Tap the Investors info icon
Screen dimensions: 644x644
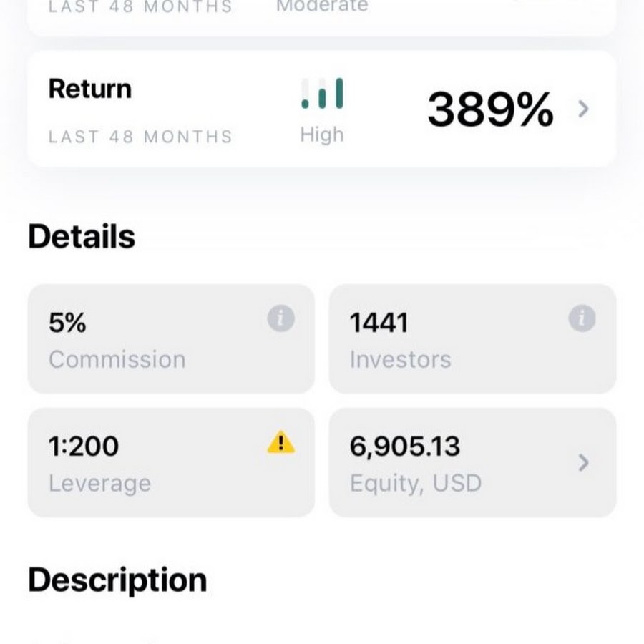click(582, 318)
